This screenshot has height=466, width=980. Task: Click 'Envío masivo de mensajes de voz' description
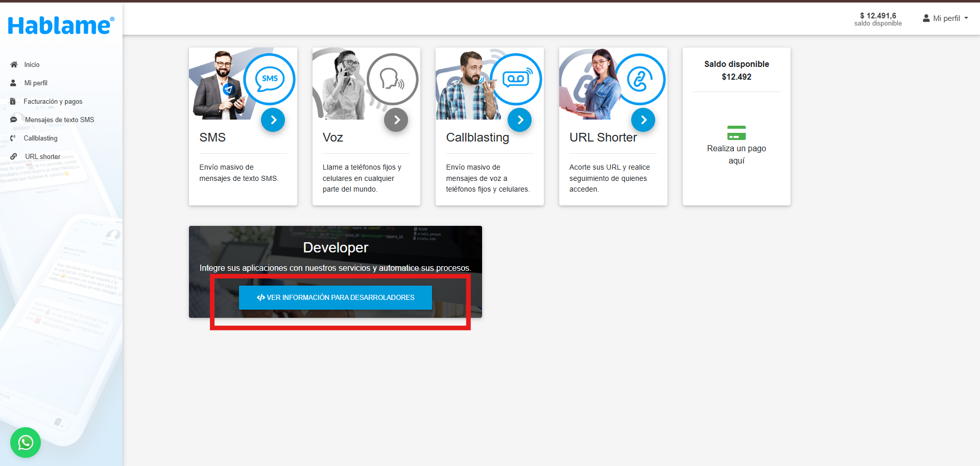pos(488,178)
